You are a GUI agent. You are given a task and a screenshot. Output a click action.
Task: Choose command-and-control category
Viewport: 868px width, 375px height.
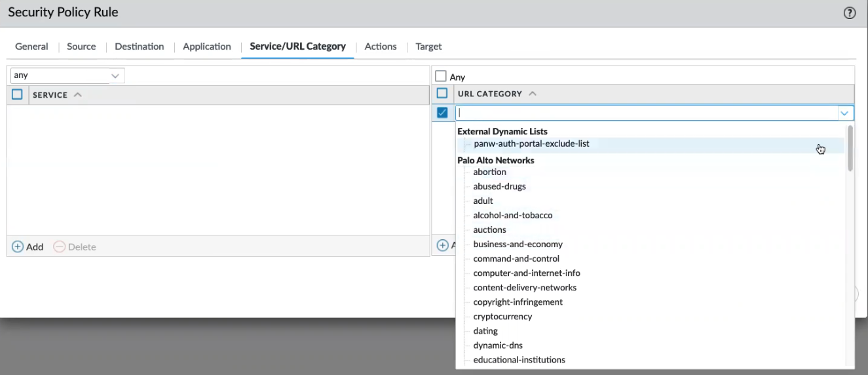tap(516, 258)
